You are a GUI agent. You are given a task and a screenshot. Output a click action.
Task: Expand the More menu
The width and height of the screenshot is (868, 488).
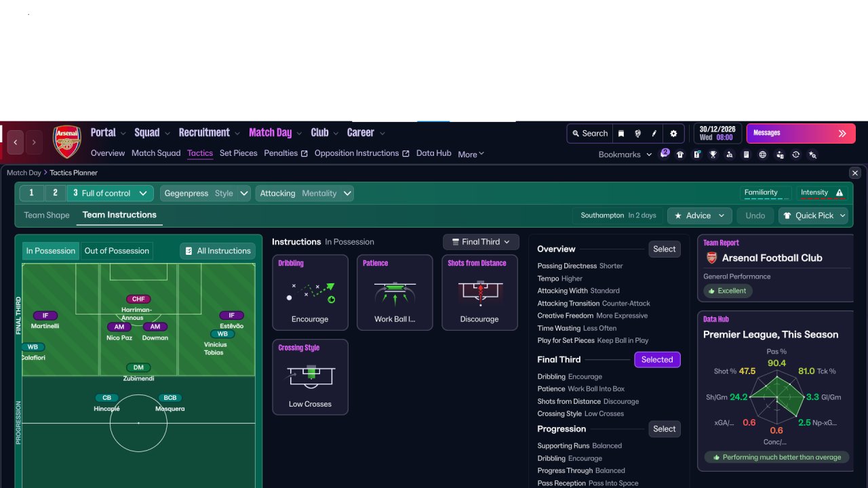pyautogui.click(x=471, y=154)
